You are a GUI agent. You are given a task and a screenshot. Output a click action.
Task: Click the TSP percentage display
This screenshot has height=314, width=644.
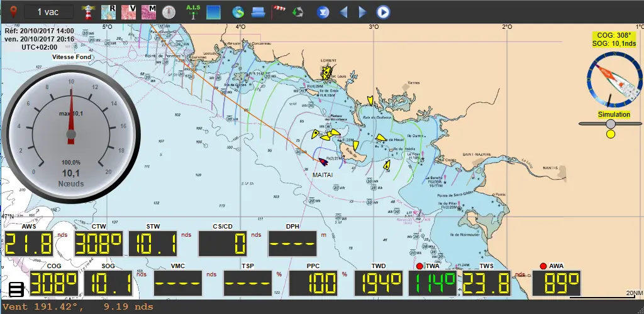pyautogui.click(x=248, y=283)
